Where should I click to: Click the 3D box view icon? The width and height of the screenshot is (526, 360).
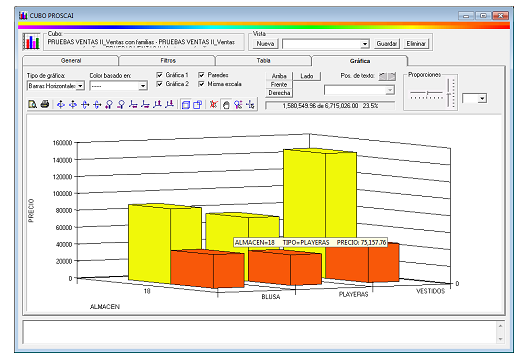pyautogui.click(x=186, y=105)
